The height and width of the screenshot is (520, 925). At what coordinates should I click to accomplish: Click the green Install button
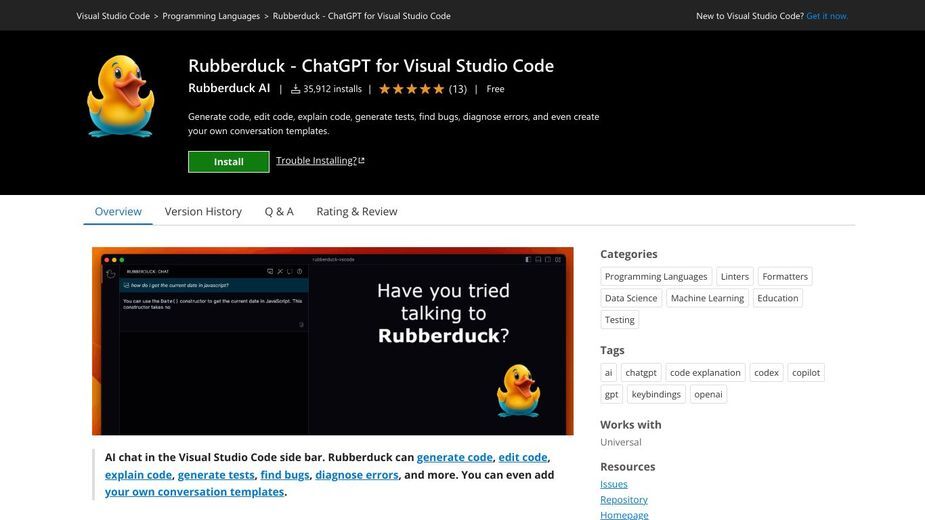click(x=229, y=162)
